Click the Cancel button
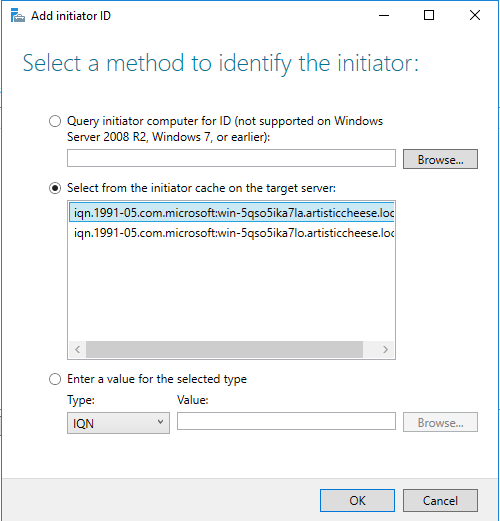Screen dimensions: 500x521 click(440, 500)
